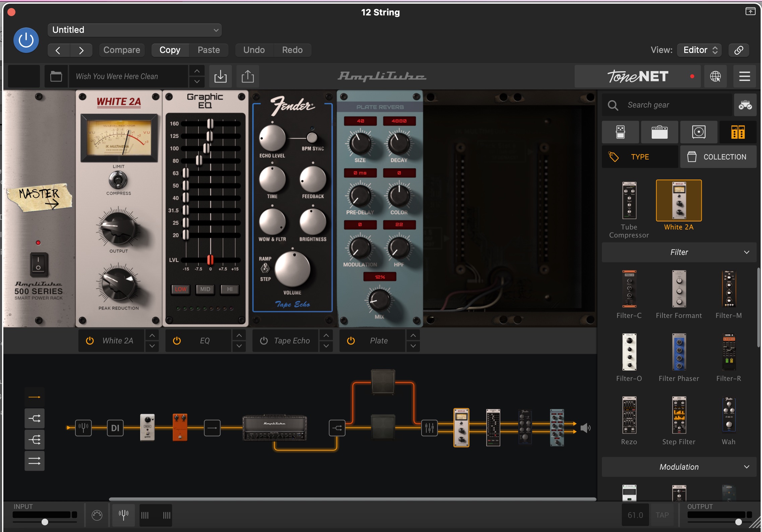The image size is (762, 532).
Task: Select the Filter Phaser gear thumbnail
Action: pyautogui.click(x=679, y=357)
